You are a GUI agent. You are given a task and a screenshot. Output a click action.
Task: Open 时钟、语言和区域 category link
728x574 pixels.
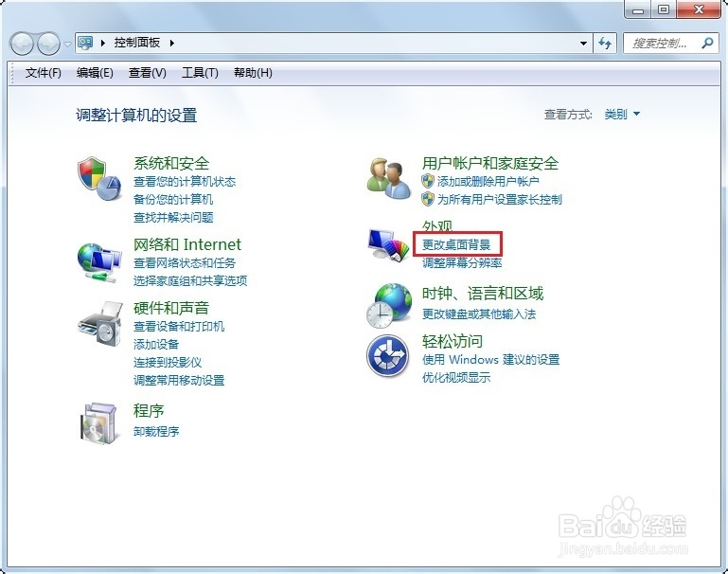coord(483,293)
